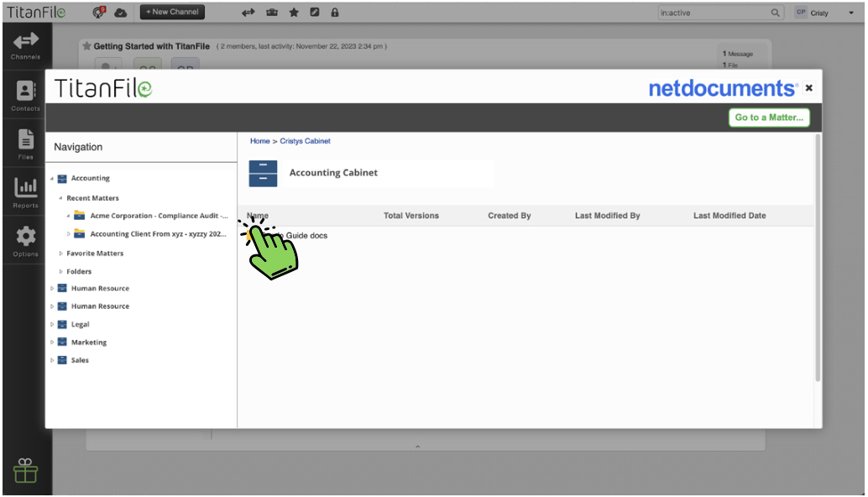This screenshot has height=497, width=868.
Task: Sort by Last Modified By column header
Action: [x=607, y=216]
